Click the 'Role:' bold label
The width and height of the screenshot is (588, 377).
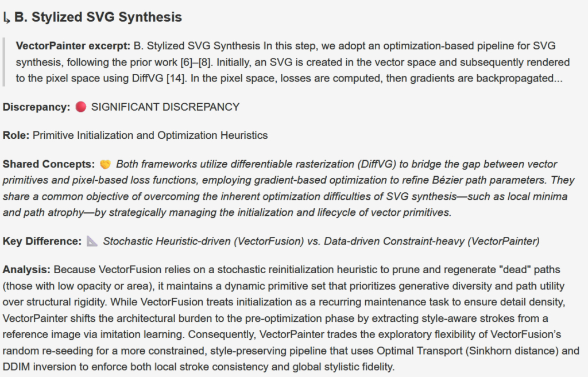point(16,135)
